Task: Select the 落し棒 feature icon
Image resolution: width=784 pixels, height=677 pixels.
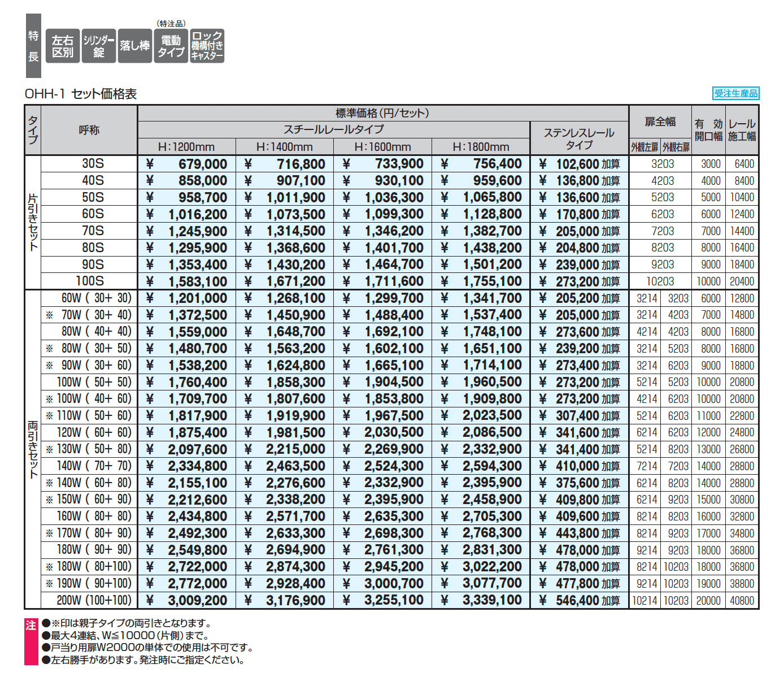Action: pos(135,46)
